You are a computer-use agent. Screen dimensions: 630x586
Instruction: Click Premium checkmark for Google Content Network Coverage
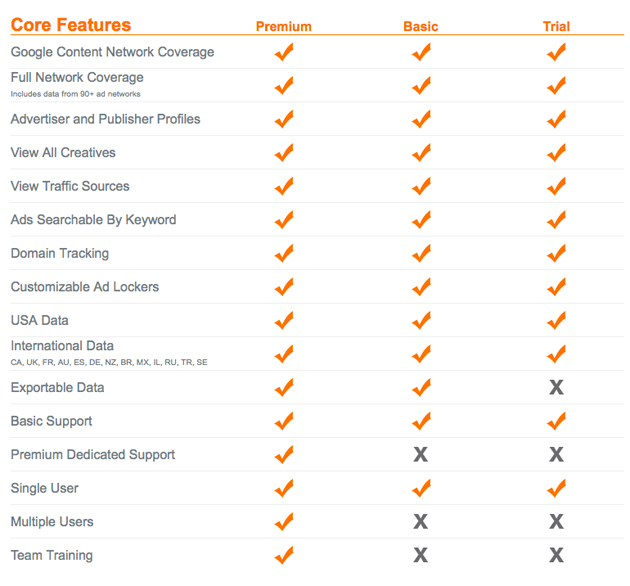tap(284, 52)
